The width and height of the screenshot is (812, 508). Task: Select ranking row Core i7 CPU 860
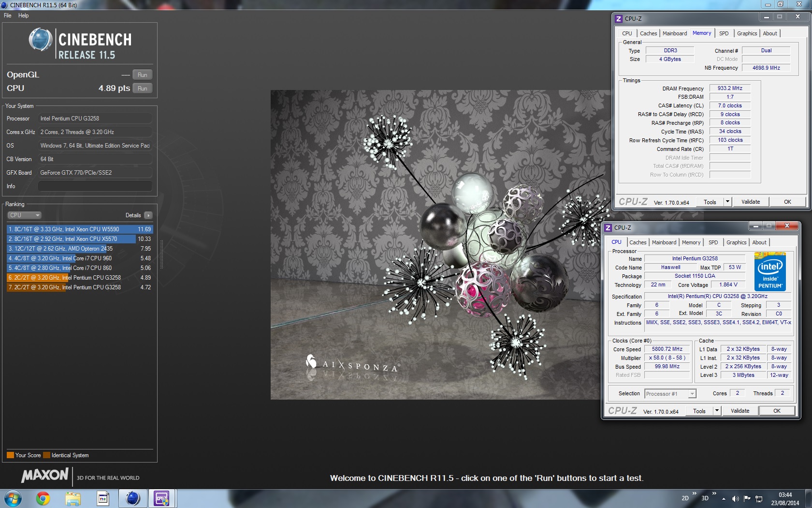coord(80,268)
